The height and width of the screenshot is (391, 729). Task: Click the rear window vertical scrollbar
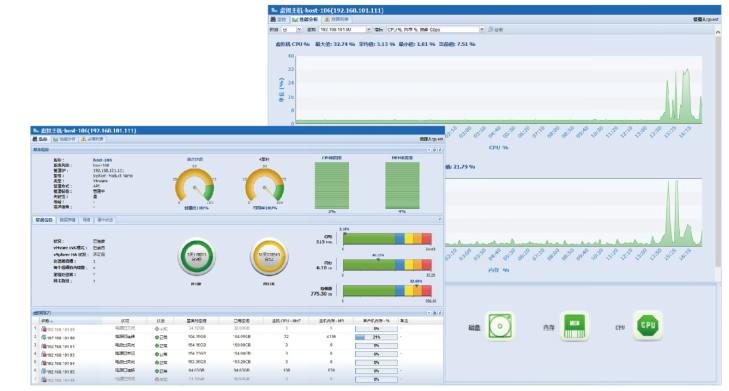(x=718, y=149)
